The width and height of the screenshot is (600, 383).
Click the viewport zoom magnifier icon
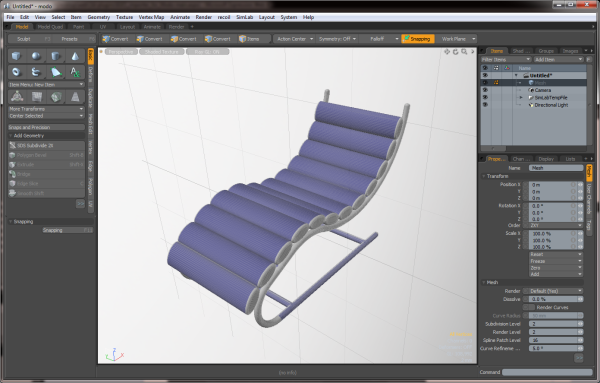[464, 52]
